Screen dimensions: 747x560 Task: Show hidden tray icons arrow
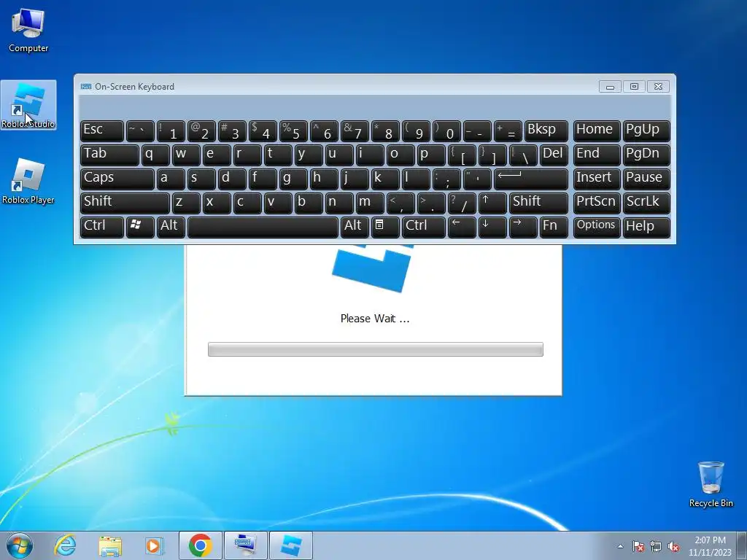click(620, 546)
